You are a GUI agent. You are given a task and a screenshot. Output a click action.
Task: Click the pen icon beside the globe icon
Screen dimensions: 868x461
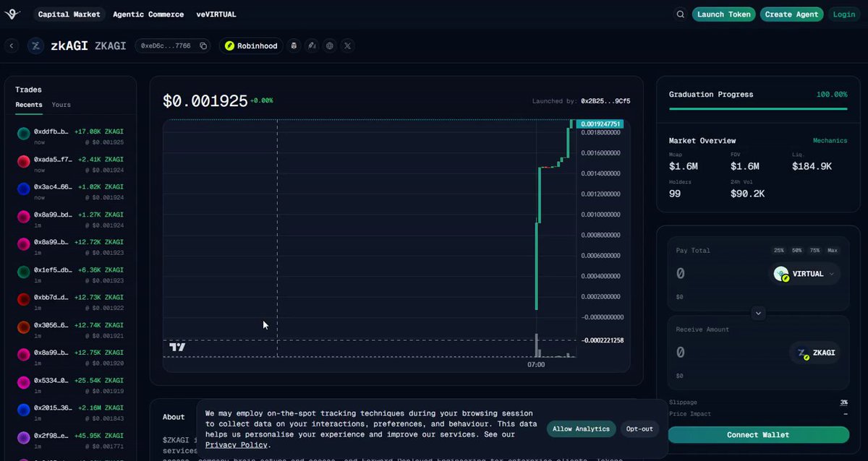(312, 46)
